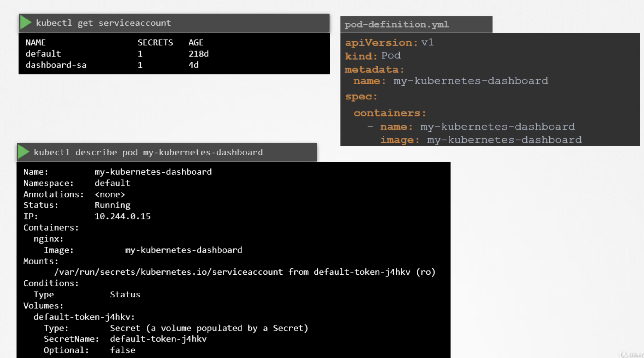
Task: Click the 'Image:' label in describe output
Action: (59, 250)
